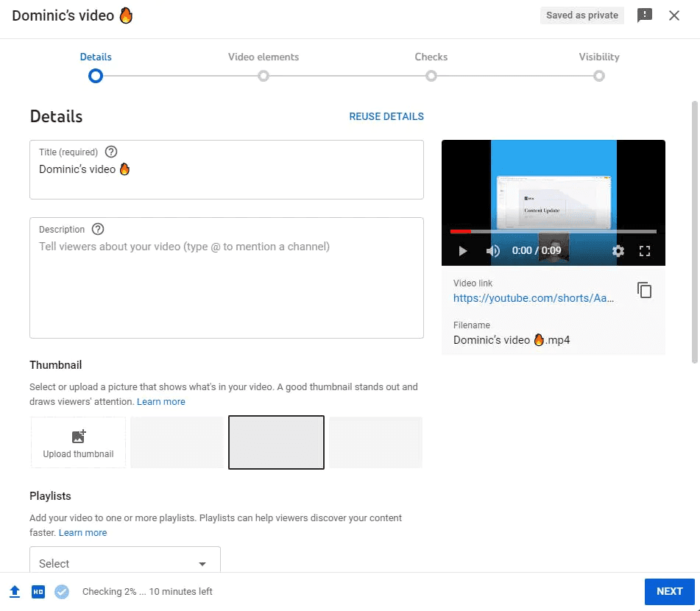Open the playlists Select dropdown

(125, 560)
